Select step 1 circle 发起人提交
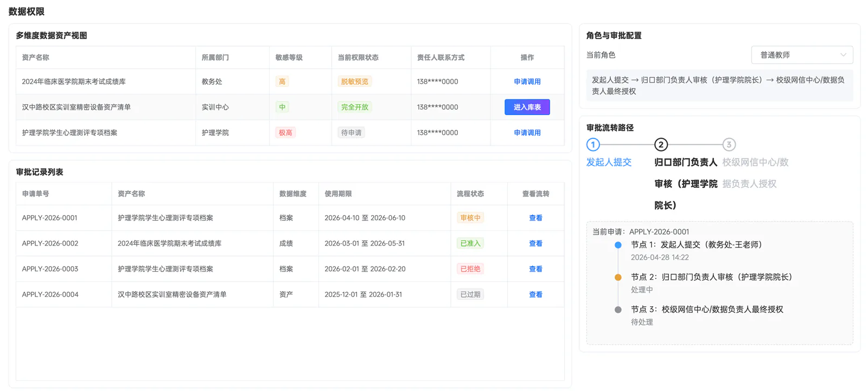 point(593,144)
